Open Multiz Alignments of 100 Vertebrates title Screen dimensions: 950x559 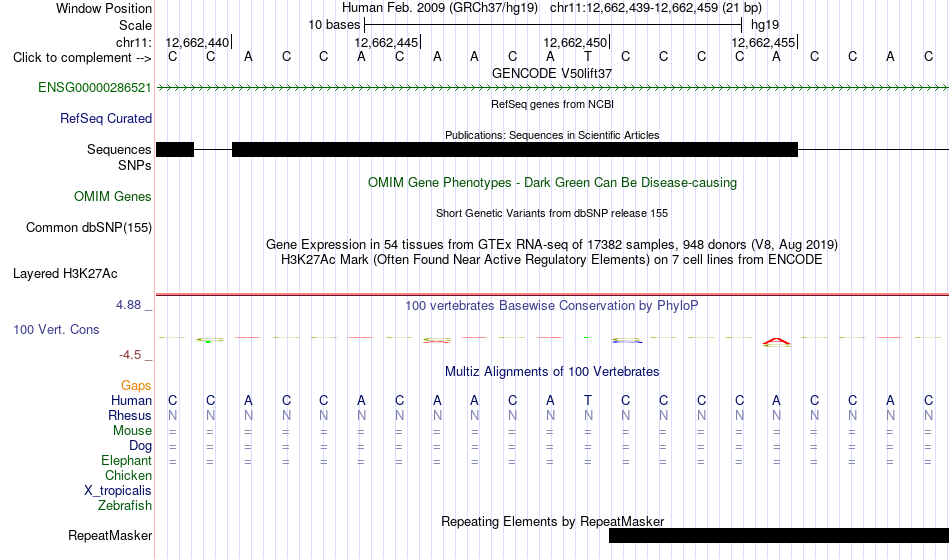pyautogui.click(x=552, y=371)
